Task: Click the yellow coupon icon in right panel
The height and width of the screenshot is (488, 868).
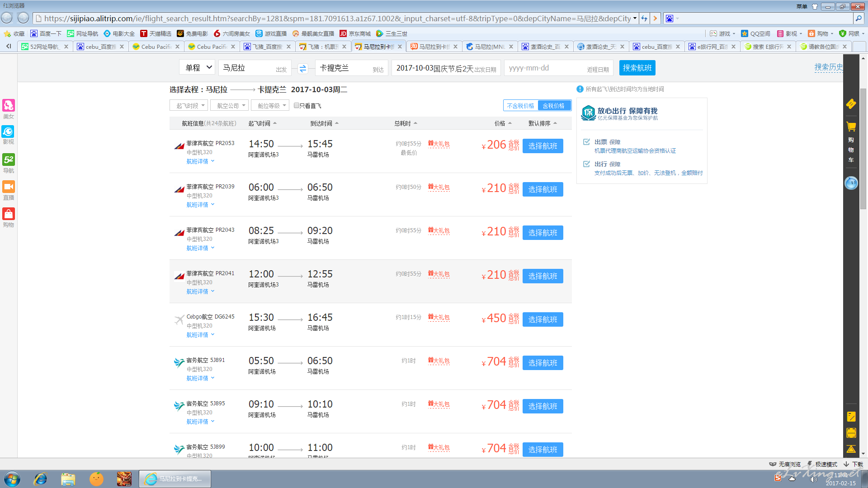Action: (851, 104)
